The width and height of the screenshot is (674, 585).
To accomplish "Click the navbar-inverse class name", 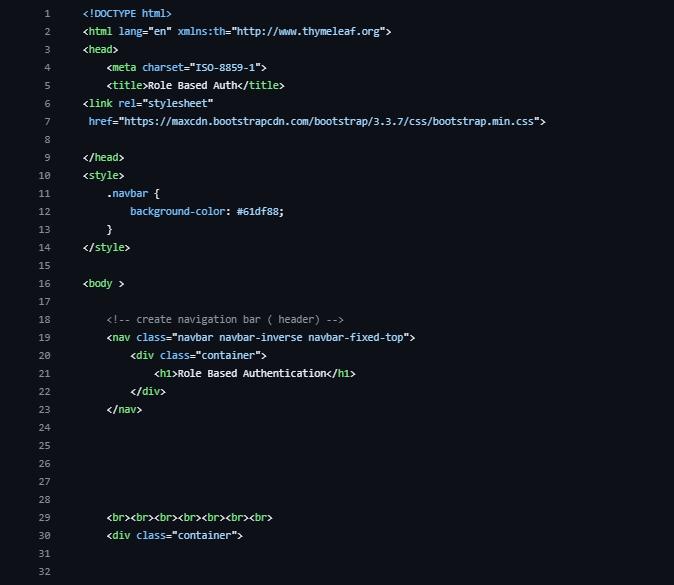I will pos(260,337).
